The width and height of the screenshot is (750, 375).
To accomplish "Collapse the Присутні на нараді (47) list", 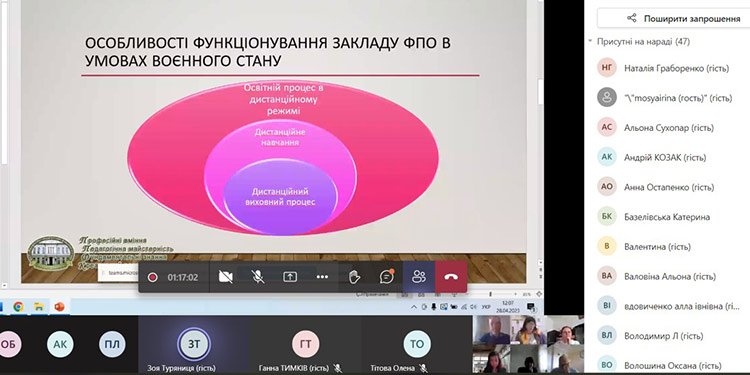I will pyautogui.click(x=591, y=42).
